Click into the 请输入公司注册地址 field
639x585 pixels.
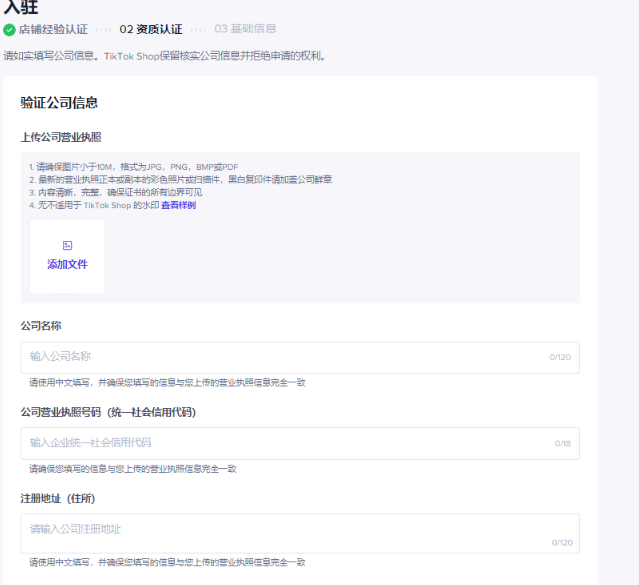coord(280,529)
